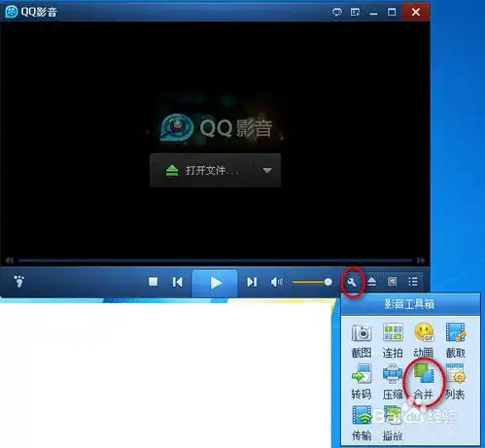Open the 压缩 compression tool
This screenshot has height=448, width=485.
pyautogui.click(x=393, y=382)
